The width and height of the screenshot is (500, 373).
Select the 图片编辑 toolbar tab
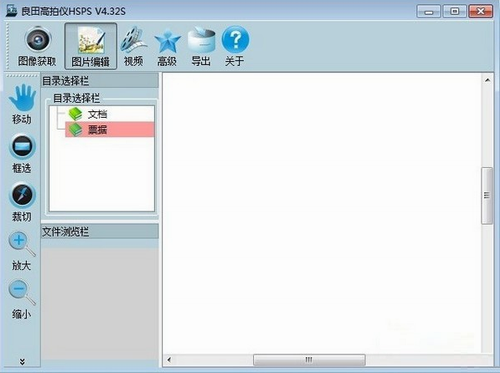click(91, 46)
